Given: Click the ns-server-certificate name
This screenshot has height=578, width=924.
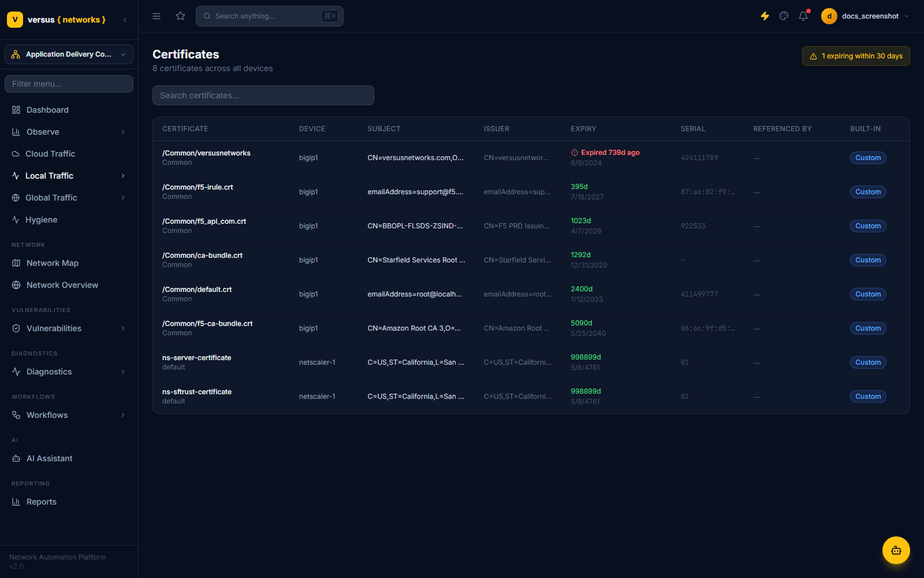Looking at the screenshot, I should coord(196,358).
